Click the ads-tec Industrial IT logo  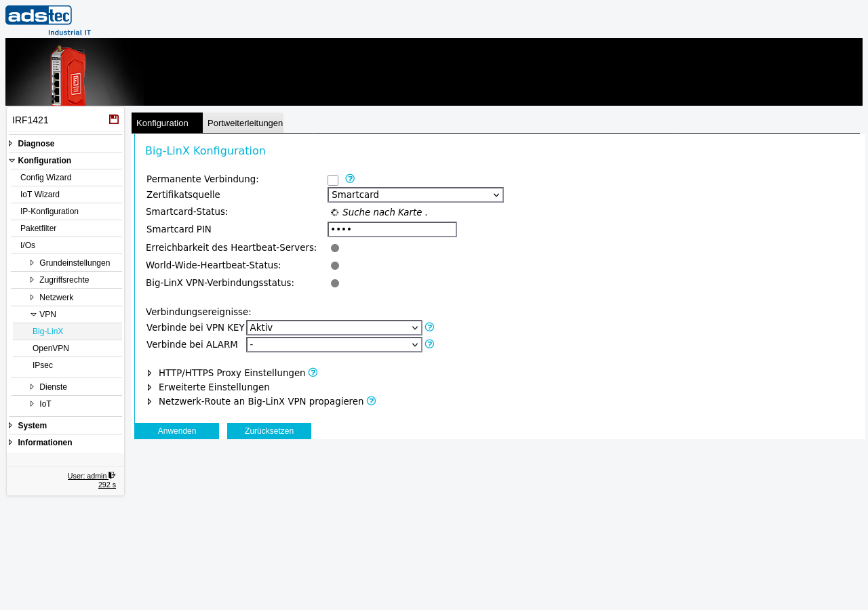[x=48, y=20]
